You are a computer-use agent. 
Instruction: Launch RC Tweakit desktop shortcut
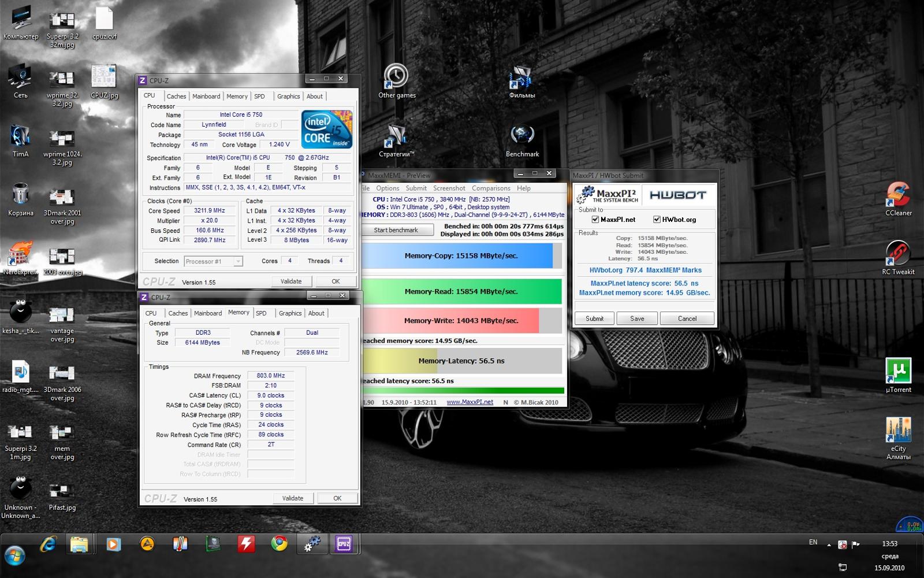tap(898, 257)
